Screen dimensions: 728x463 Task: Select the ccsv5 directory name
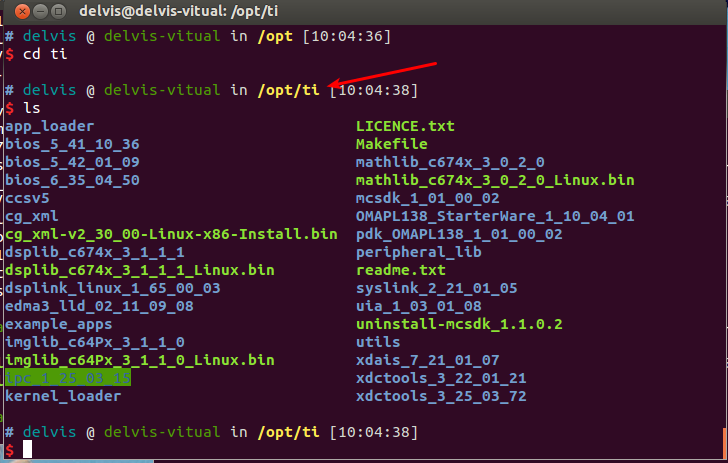(x=27, y=198)
